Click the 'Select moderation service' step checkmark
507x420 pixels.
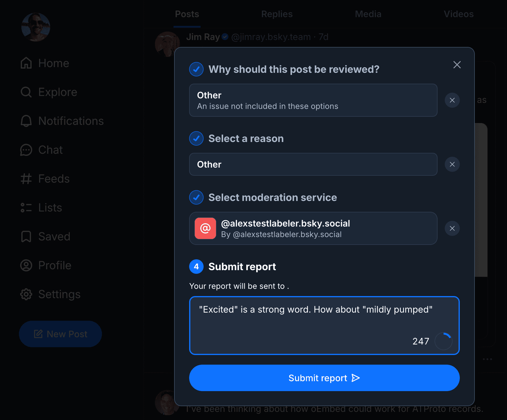(x=196, y=197)
